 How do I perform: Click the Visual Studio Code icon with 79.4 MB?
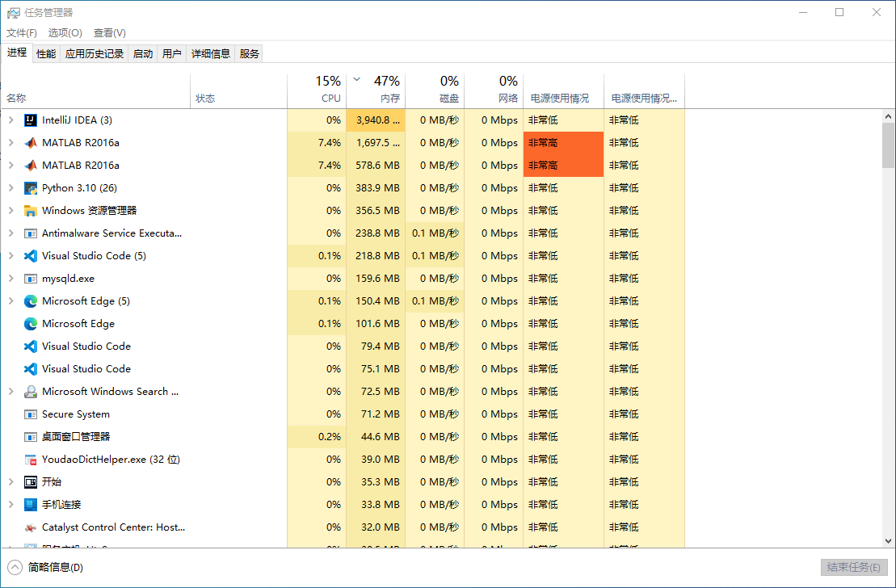tap(30, 346)
